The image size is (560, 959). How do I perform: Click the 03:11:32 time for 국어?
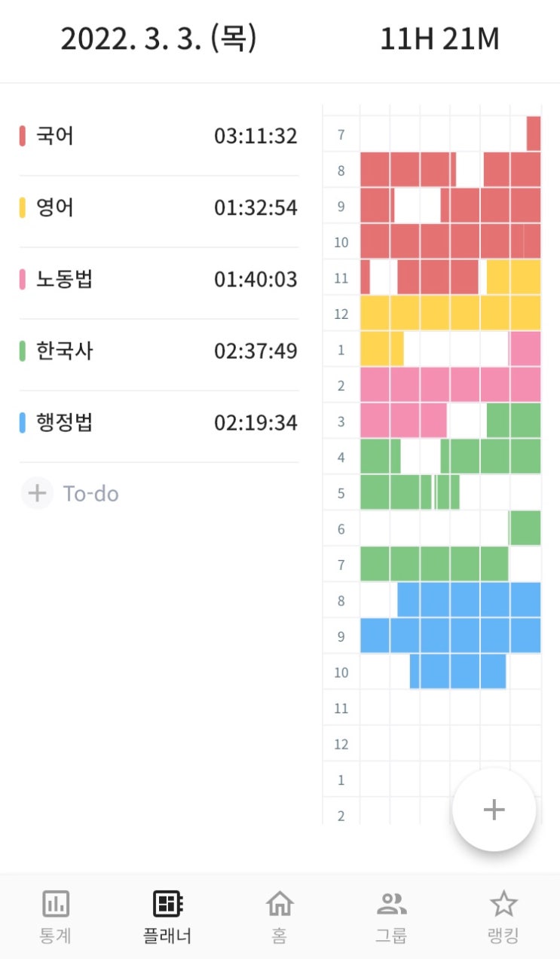(x=256, y=136)
